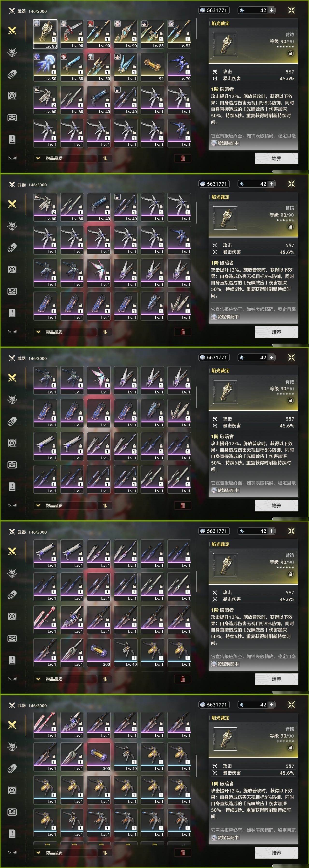Image resolution: width=309 pixels, height=868 pixels.
Task: Add currency via plus button beside 42, topmost panel
Action: (x=272, y=10)
